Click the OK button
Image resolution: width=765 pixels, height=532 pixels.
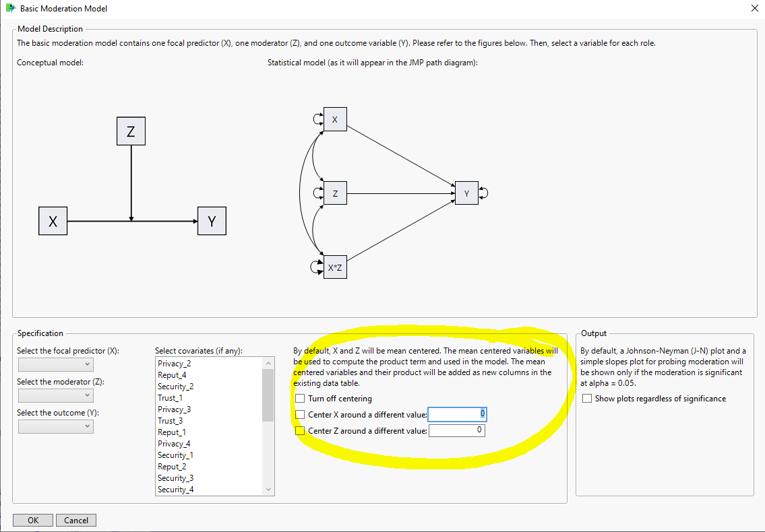(32, 519)
